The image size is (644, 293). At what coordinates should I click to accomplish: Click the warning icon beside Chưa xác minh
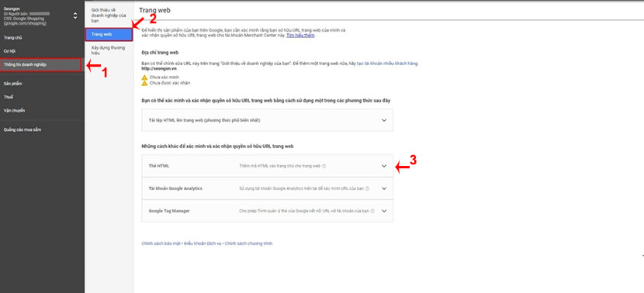tap(144, 78)
